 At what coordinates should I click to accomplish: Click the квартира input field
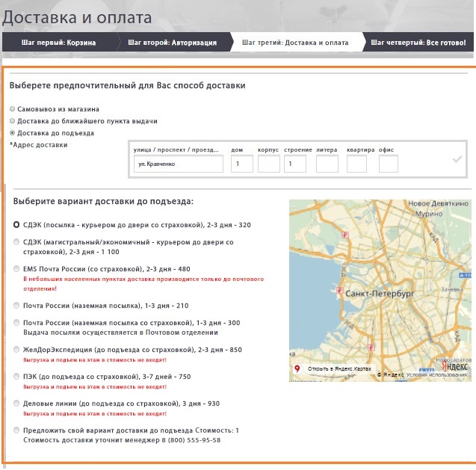(356, 164)
